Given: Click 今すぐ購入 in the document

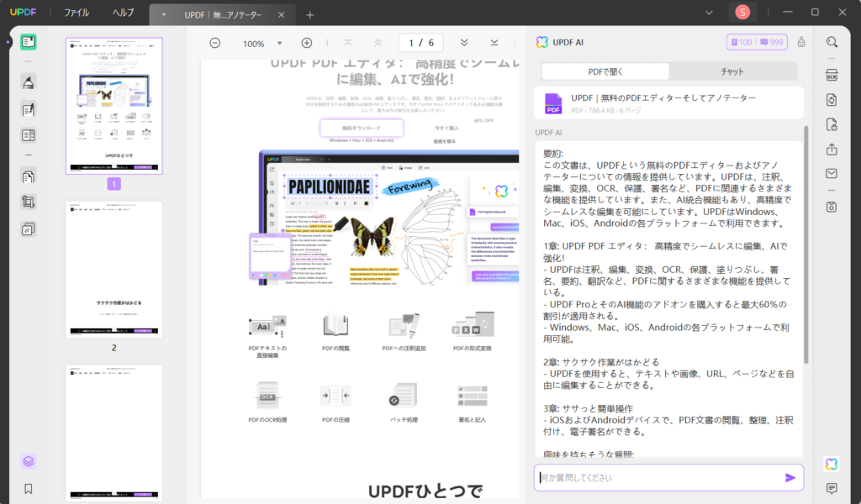Looking at the screenshot, I should point(446,128).
